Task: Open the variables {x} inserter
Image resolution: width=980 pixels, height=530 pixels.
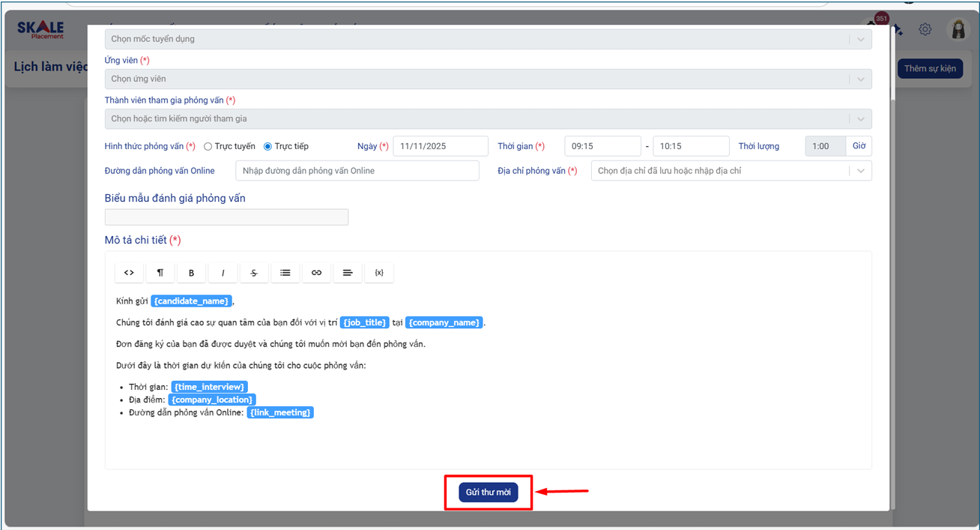Action: pyautogui.click(x=379, y=273)
